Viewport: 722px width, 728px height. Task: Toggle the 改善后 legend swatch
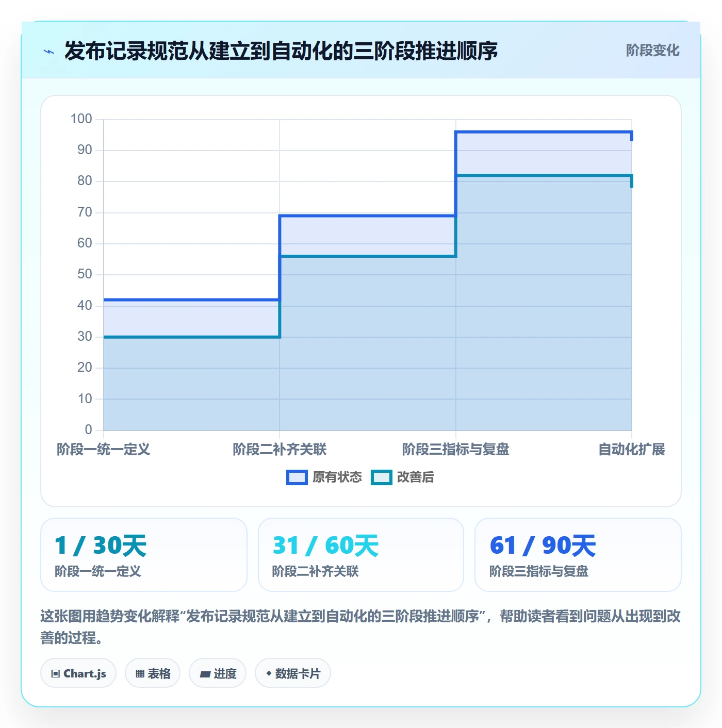click(382, 477)
